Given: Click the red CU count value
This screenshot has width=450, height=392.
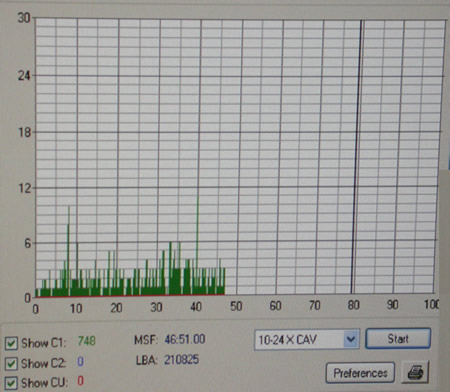Looking at the screenshot, I should [x=80, y=381].
